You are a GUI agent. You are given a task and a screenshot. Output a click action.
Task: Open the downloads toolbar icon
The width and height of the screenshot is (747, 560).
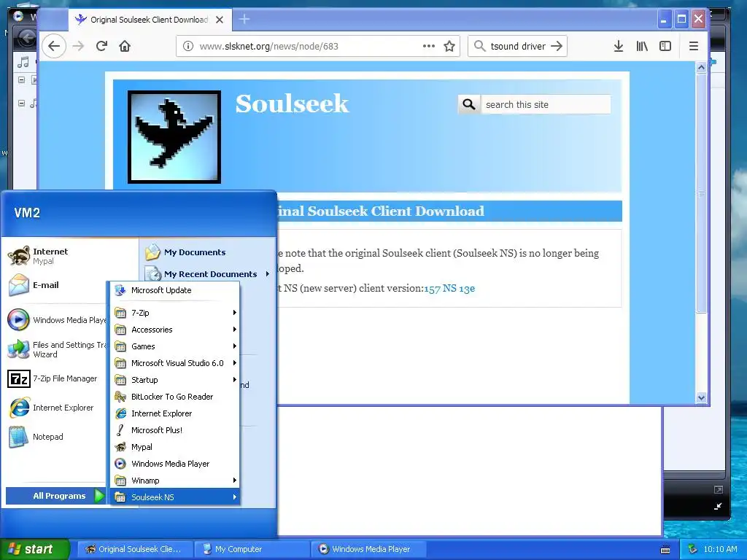pos(619,46)
